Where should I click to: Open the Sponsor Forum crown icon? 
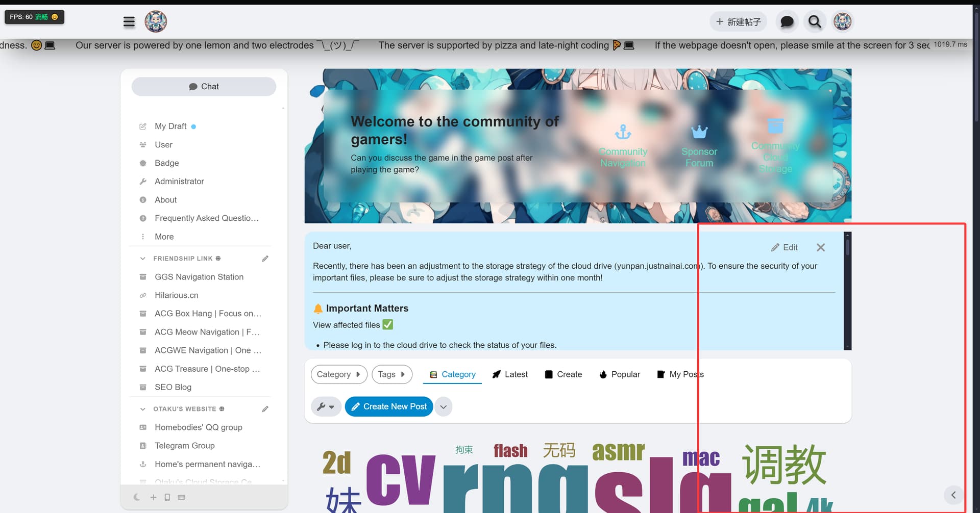coord(699,132)
